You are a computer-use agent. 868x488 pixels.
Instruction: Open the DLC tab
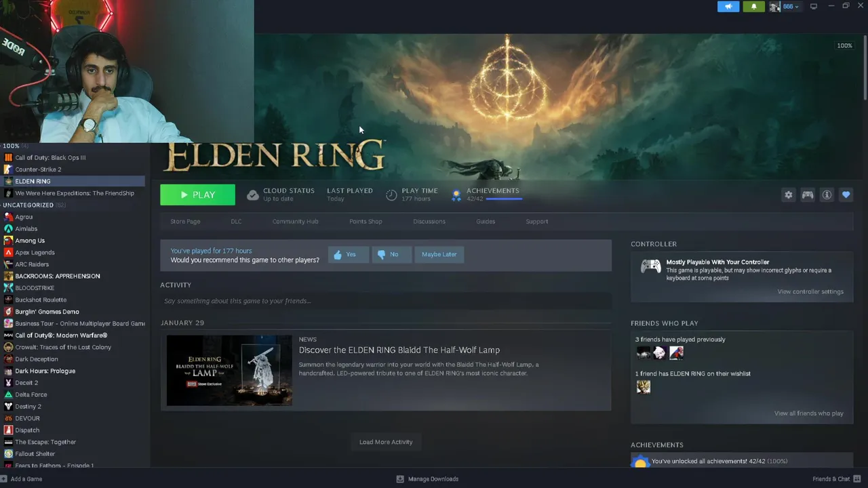coord(236,222)
